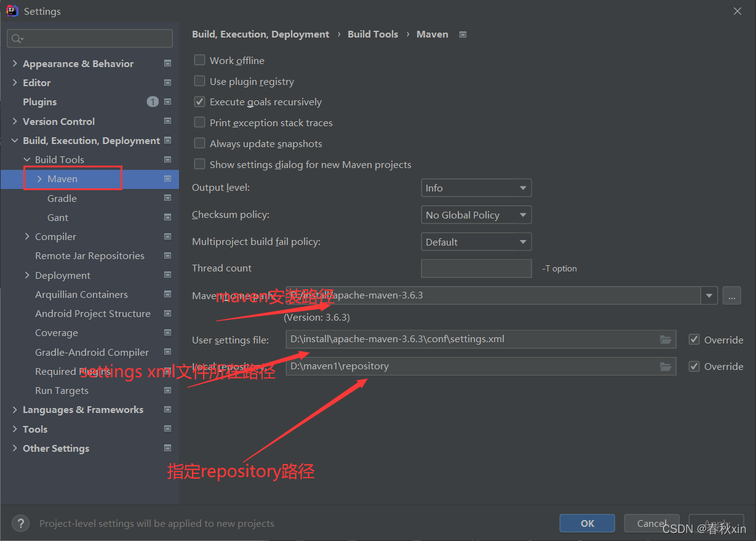
Task: Click project-level icon beside Deployment
Action: 167,275
